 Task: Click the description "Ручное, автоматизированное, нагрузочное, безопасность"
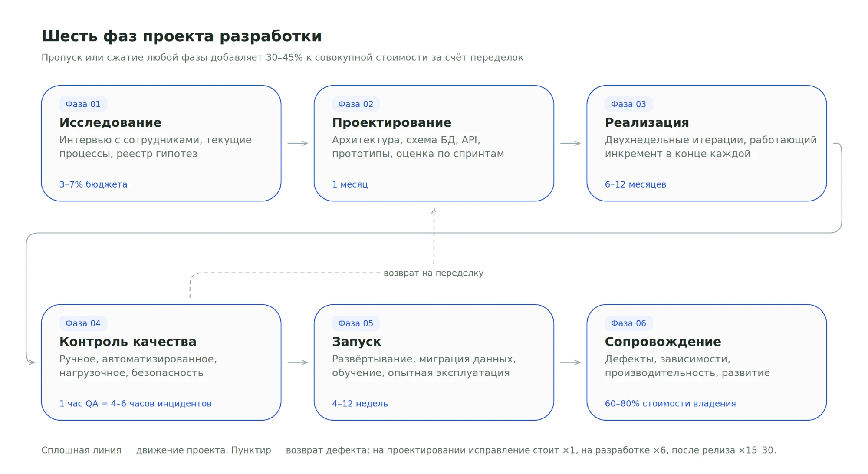138,366
